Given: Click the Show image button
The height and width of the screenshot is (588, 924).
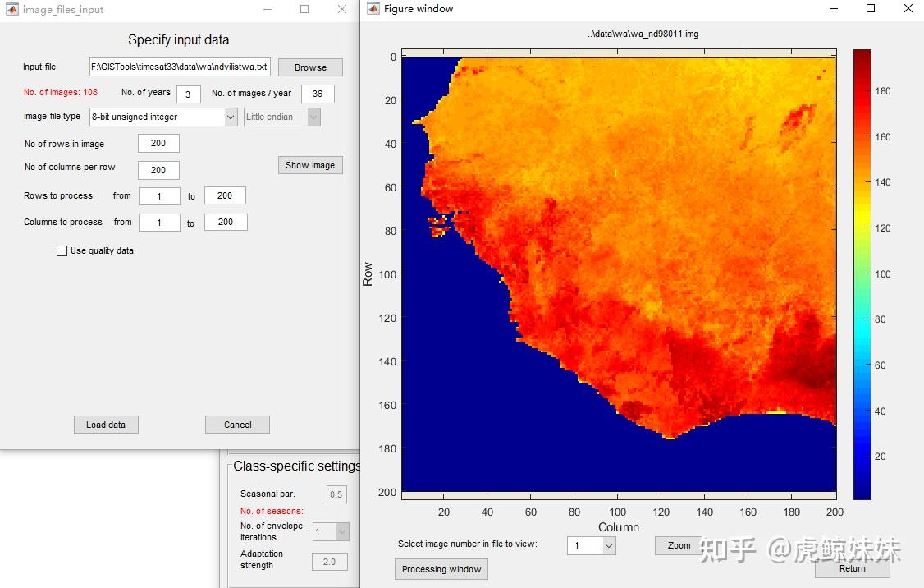Looking at the screenshot, I should coord(309,165).
